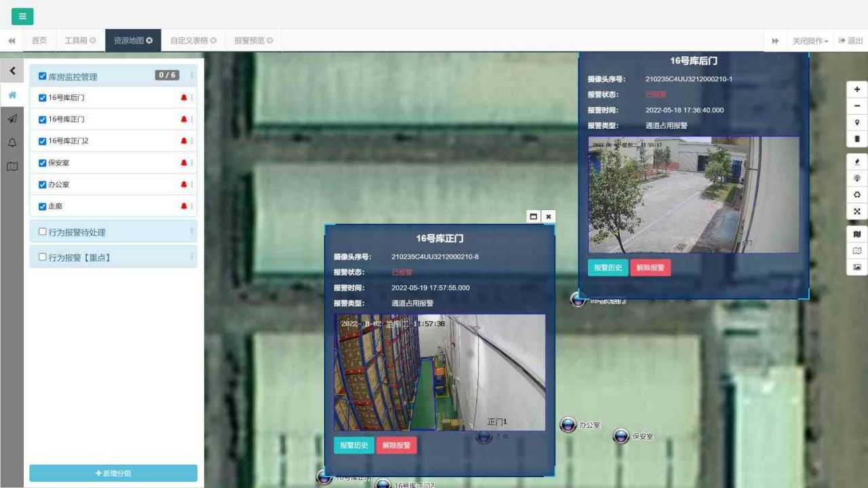The height and width of the screenshot is (488, 868).
Task: Select the outlined map layer icon
Action: (857, 251)
